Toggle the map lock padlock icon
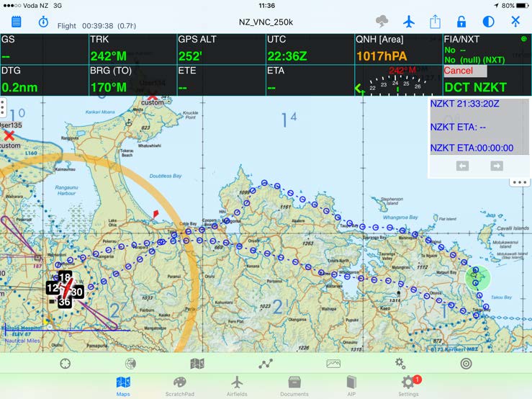The width and height of the screenshot is (532, 399). point(461,22)
